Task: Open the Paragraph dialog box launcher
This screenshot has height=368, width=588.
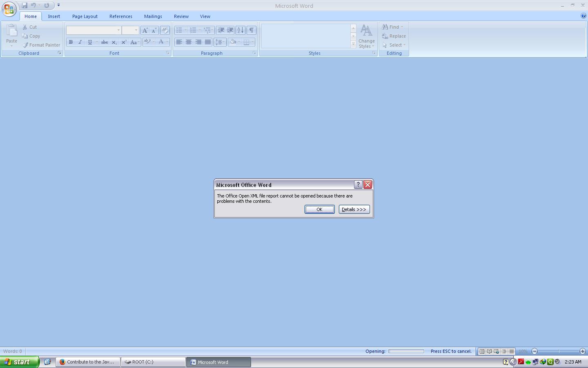Action: 254,53
